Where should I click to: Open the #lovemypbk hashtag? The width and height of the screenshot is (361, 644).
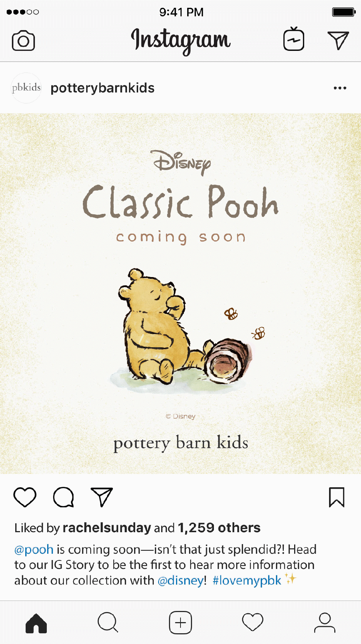[x=247, y=580]
